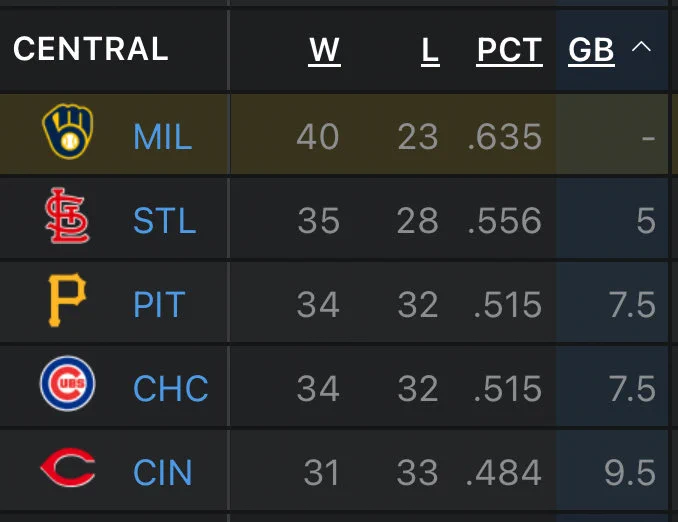The width and height of the screenshot is (678, 522).
Task: Click the Cincinnati Reds C logo
Action: 67,467
